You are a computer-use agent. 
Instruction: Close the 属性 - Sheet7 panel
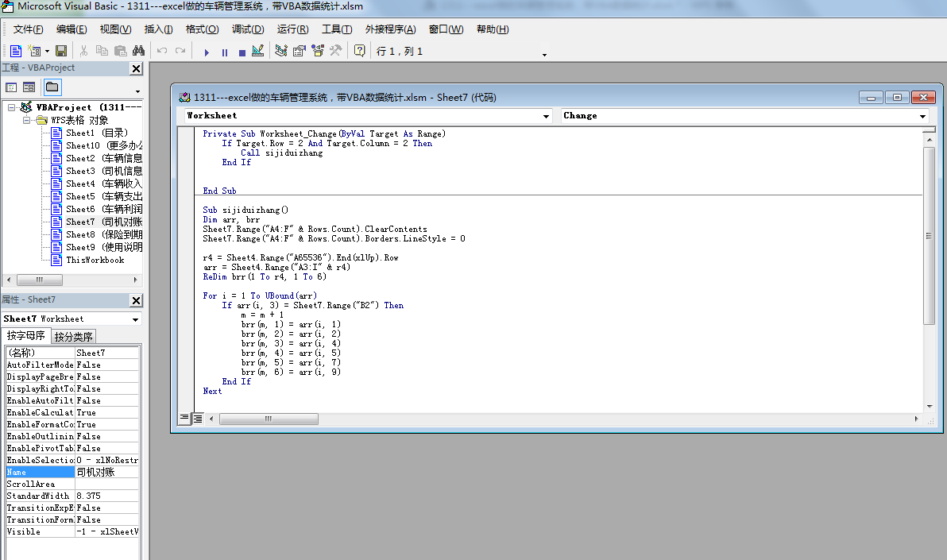tap(137, 300)
